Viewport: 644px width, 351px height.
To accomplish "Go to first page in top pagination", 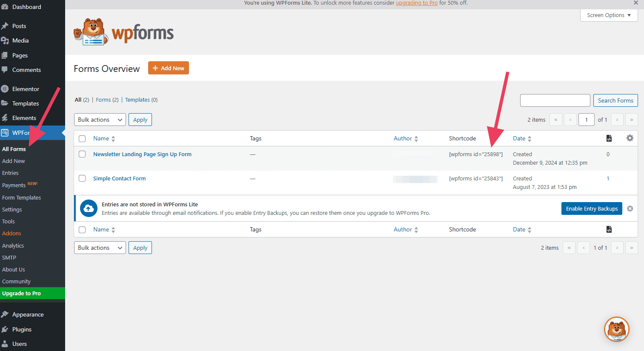I will [x=556, y=120].
